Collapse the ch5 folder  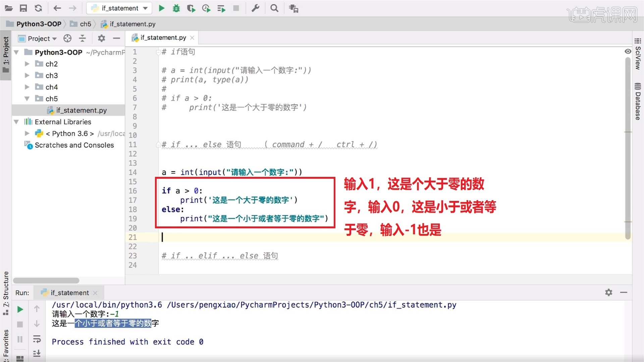point(27,99)
